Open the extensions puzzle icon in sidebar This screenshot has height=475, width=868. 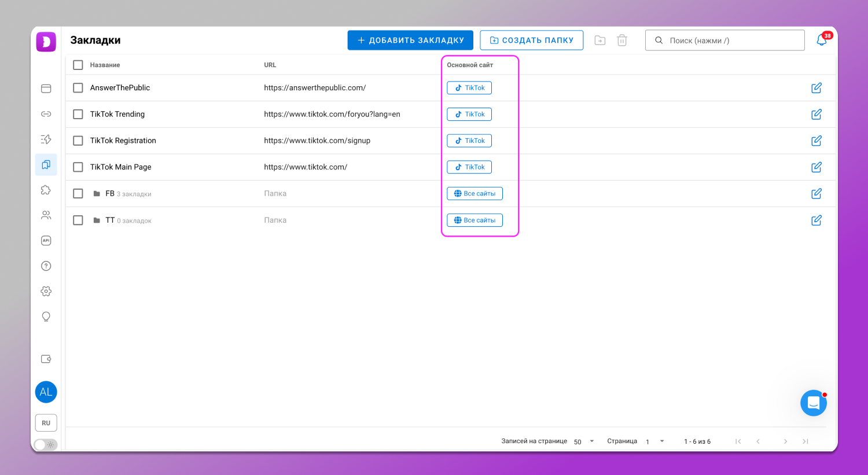(x=46, y=190)
